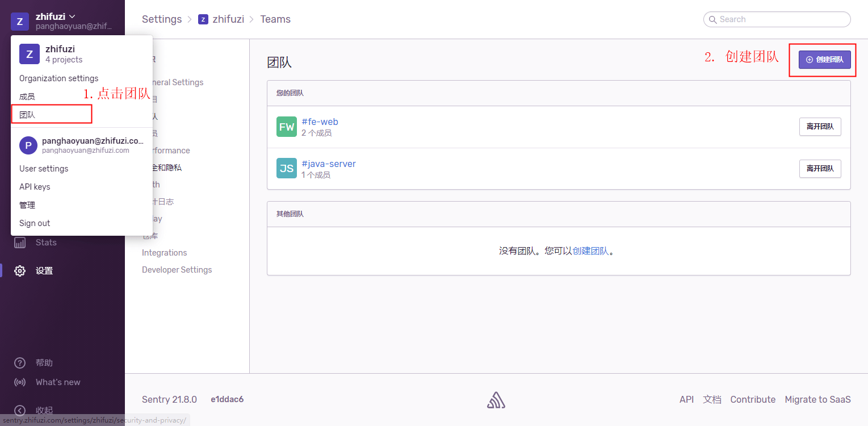Click the Sentry 21.8.0 version text
The height and width of the screenshot is (426, 868).
[169, 399]
